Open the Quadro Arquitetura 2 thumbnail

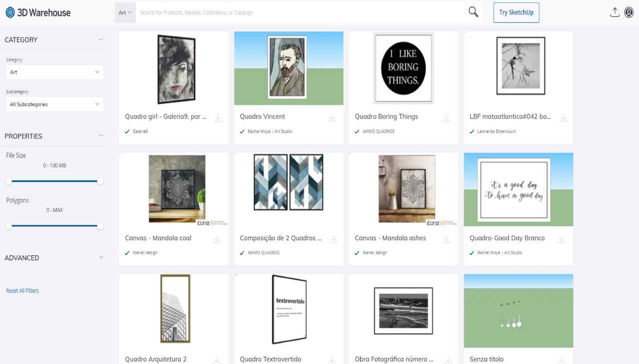(174, 311)
